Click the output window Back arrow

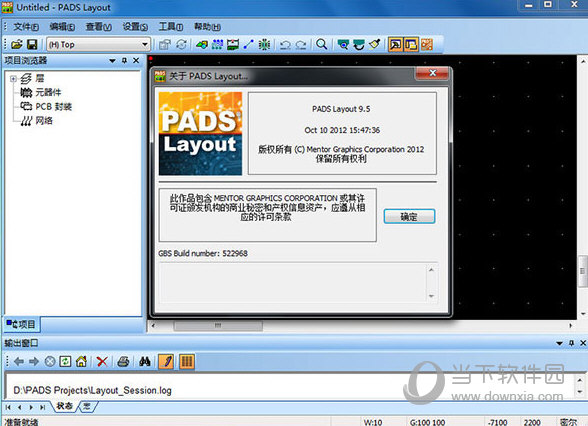pos(18,362)
